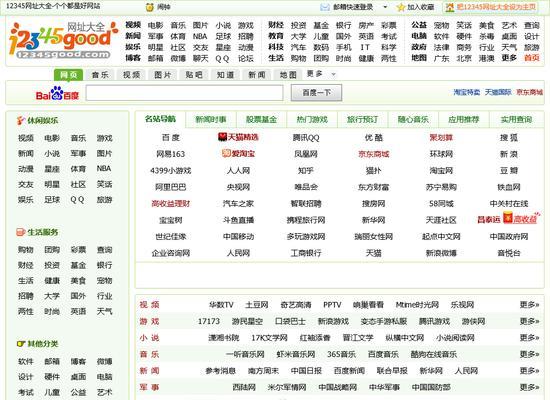The image size is (550, 400).
Task: Click the 其他分类 section header icon
Action: point(21,344)
